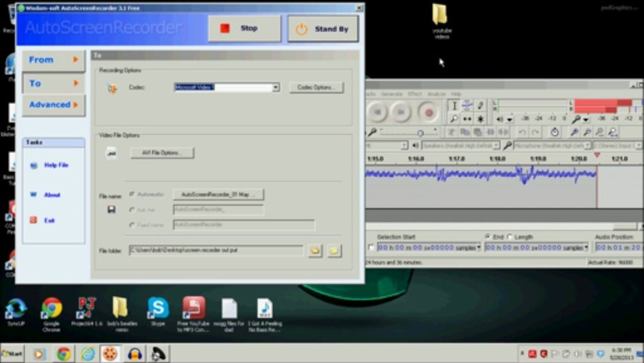Select the Multi-Tool star icon in Audacity

coord(480,119)
